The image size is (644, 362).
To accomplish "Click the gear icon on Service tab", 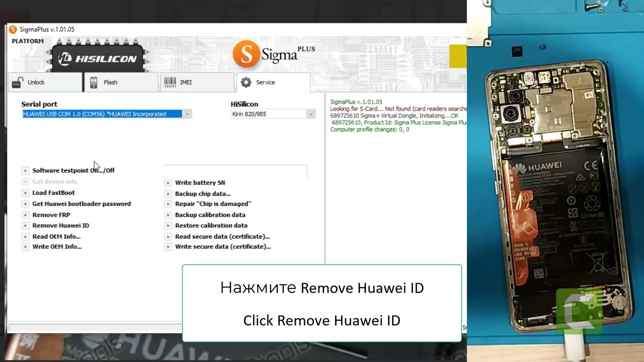I will pos(246,82).
